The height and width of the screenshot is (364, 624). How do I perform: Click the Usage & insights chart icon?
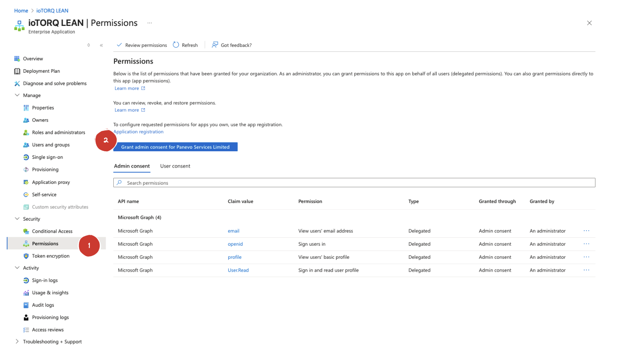(x=26, y=293)
